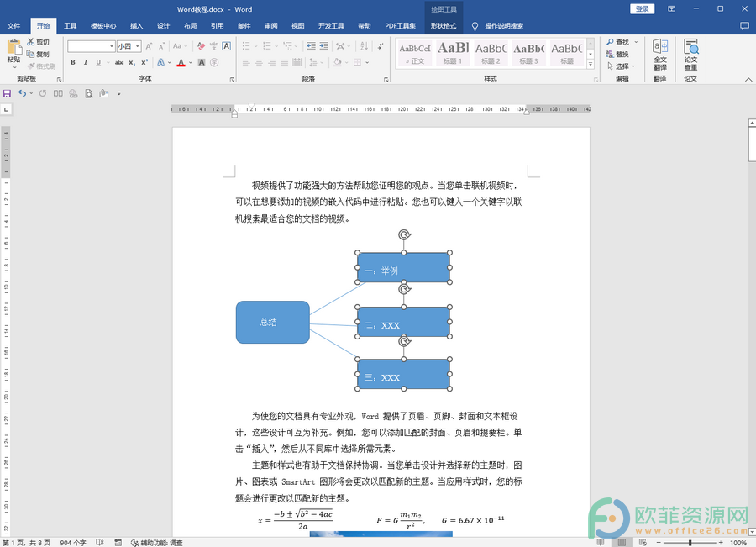
Task: Click the multilevel list icon
Action: point(287,46)
